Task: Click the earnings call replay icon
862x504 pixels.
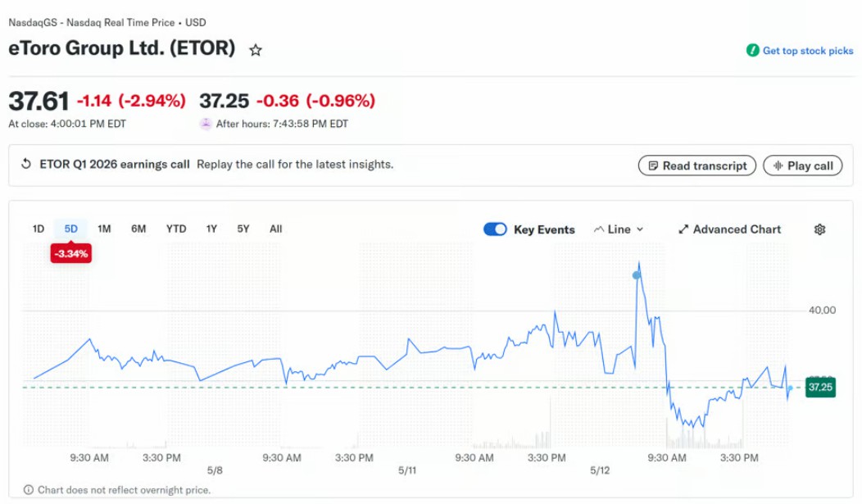Action: click(26, 164)
